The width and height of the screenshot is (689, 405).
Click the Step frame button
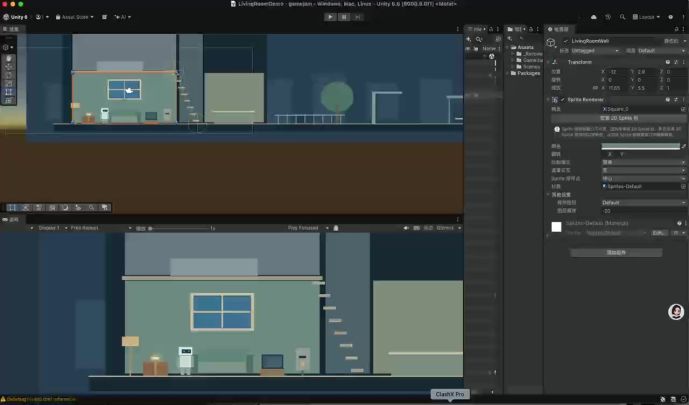(x=358, y=17)
